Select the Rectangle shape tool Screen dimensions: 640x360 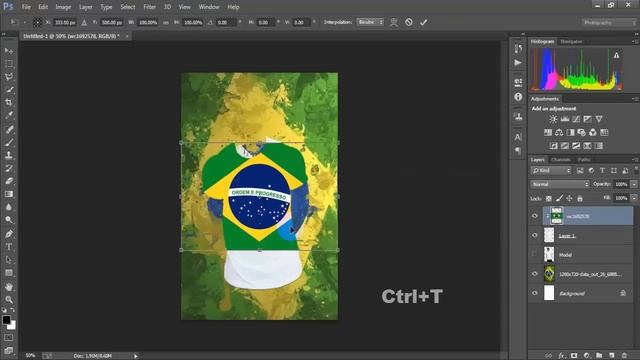(9, 273)
